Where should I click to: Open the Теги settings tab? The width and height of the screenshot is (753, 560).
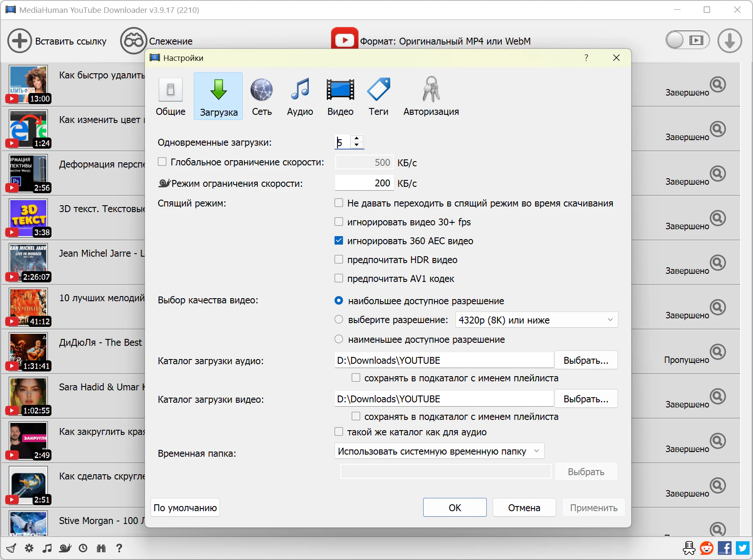[x=379, y=96]
